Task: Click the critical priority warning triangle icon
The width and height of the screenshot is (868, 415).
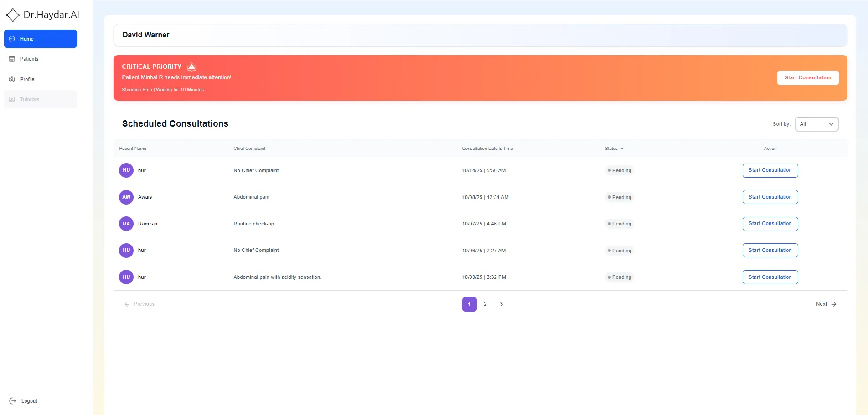Action: click(x=192, y=67)
